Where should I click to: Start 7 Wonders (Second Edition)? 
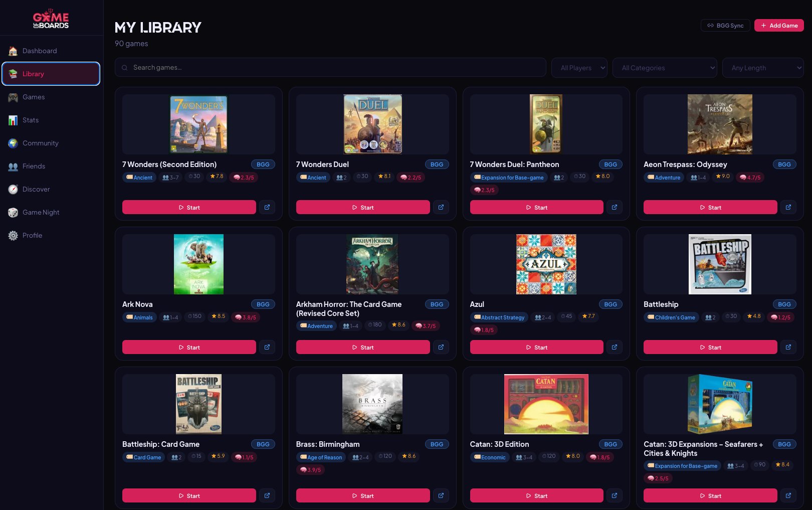[x=189, y=207]
